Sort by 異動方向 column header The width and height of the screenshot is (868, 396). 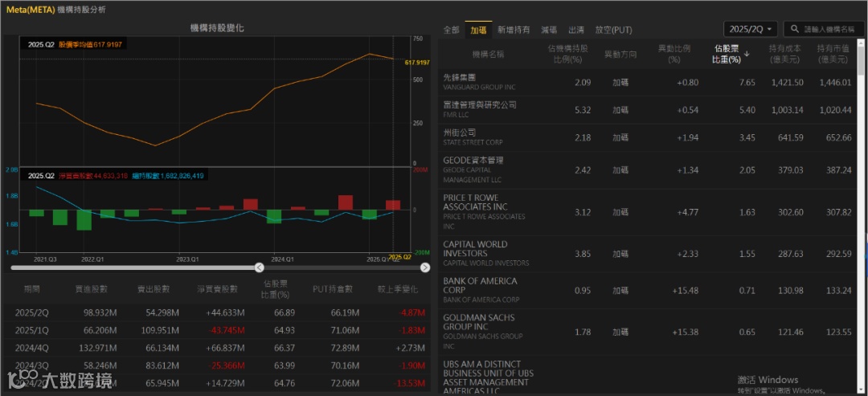click(620, 54)
